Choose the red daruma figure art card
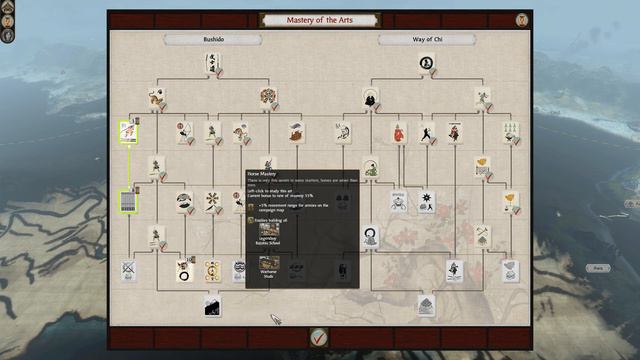This screenshot has height=360, width=640. point(399,133)
